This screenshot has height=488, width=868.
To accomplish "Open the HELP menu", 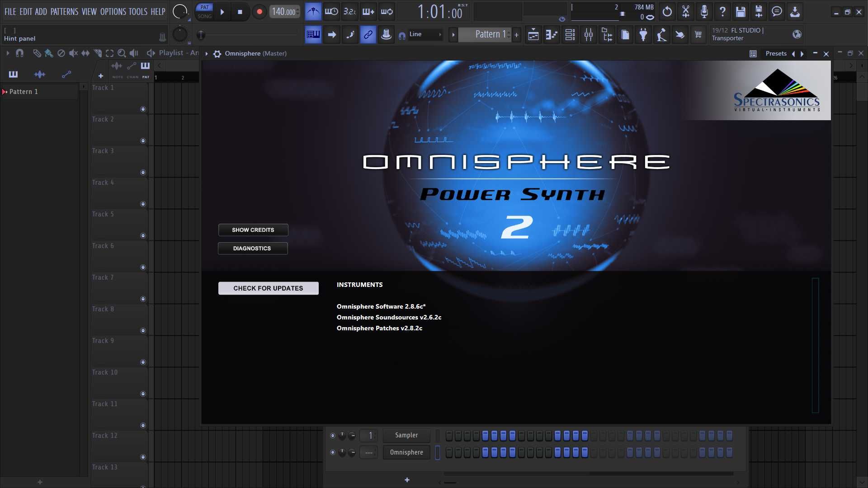I will [x=158, y=12].
